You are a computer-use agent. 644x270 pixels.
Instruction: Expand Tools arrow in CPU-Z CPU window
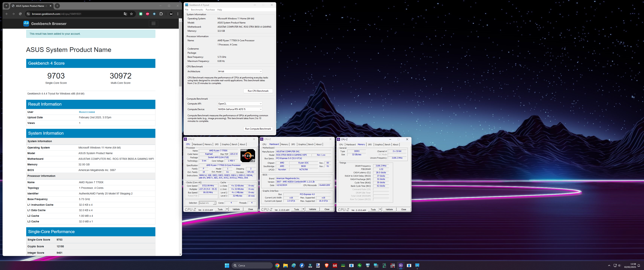pos(227,209)
